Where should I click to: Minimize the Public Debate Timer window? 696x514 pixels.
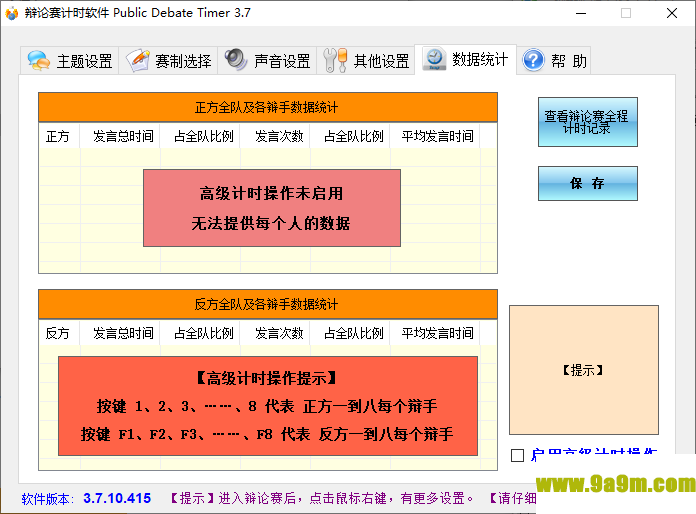(579, 13)
